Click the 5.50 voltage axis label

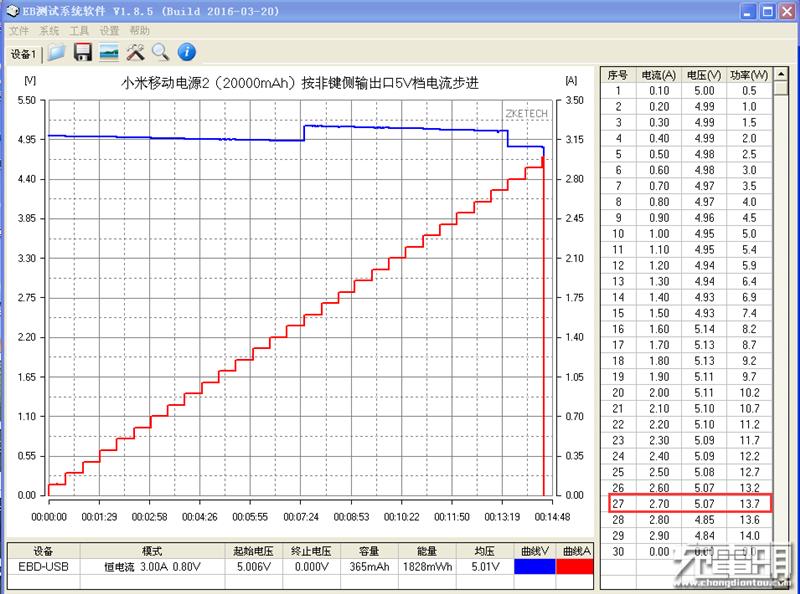pyautogui.click(x=27, y=100)
